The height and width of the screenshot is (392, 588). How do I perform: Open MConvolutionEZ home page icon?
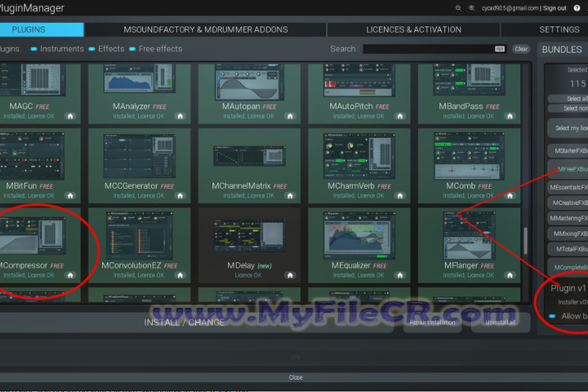click(180, 275)
